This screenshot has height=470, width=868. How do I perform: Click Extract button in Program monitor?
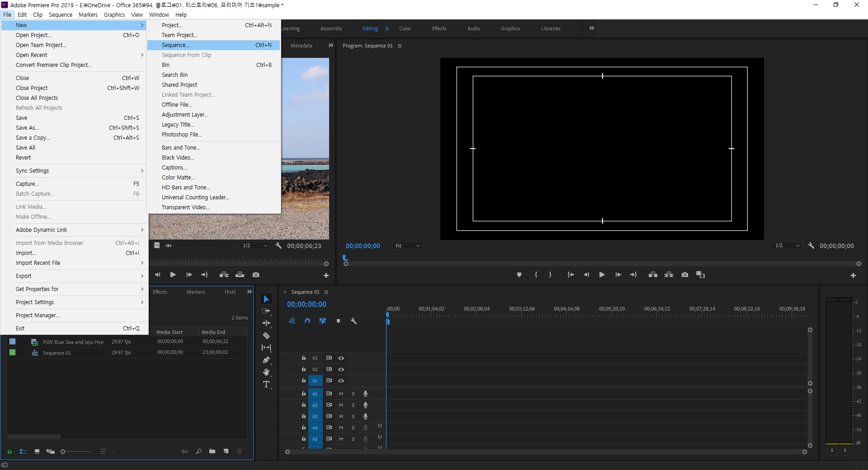(x=669, y=275)
